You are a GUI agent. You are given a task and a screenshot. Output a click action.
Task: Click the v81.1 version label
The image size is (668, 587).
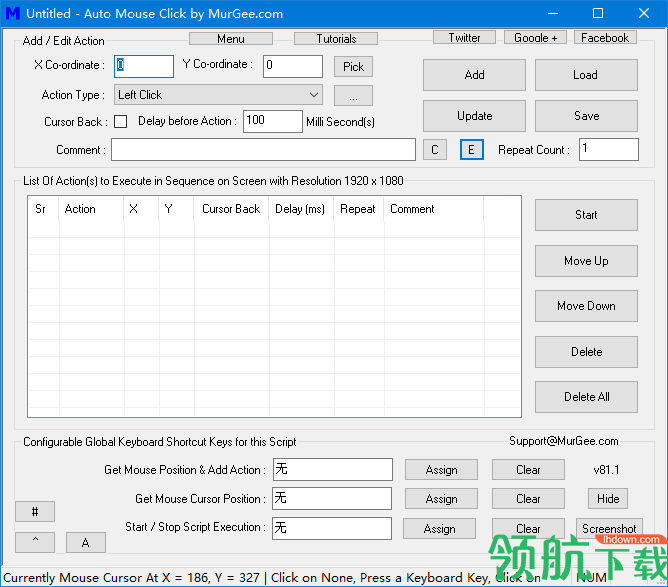click(x=606, y=470)
